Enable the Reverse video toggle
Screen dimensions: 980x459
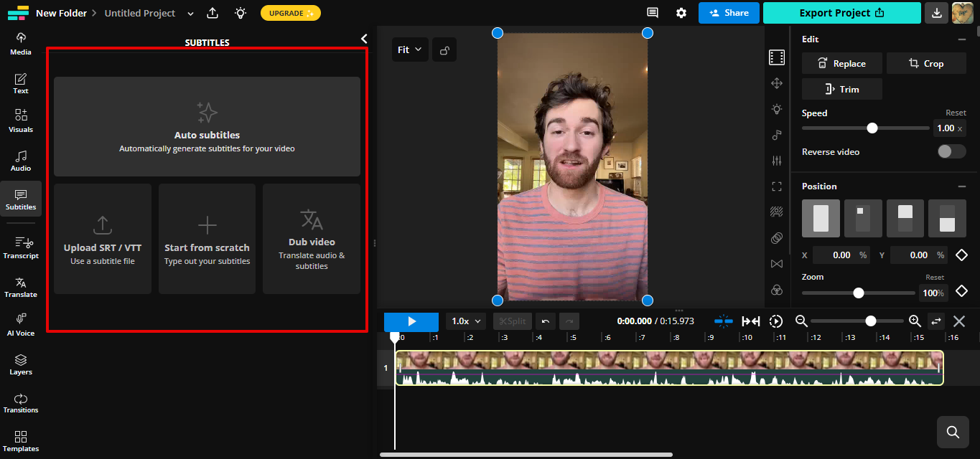point(951,151)
